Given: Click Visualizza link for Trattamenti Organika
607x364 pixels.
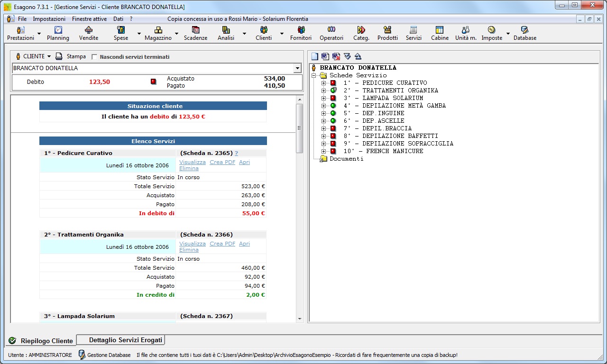Looking at the screenshot, I should [x=193, y=244].
